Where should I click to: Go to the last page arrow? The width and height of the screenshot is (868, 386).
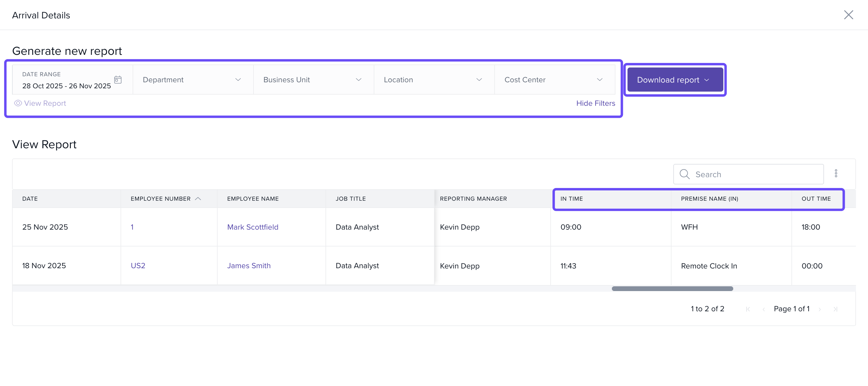[x=835, y=309]
